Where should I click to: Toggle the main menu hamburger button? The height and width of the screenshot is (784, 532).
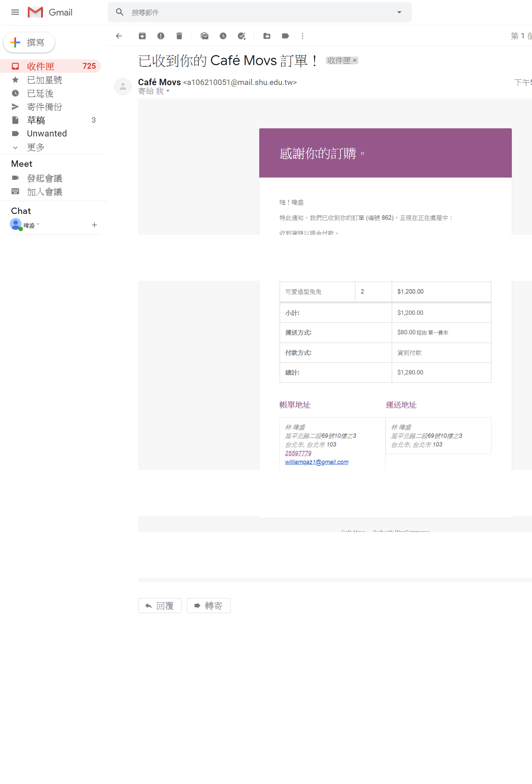[15, 12]
